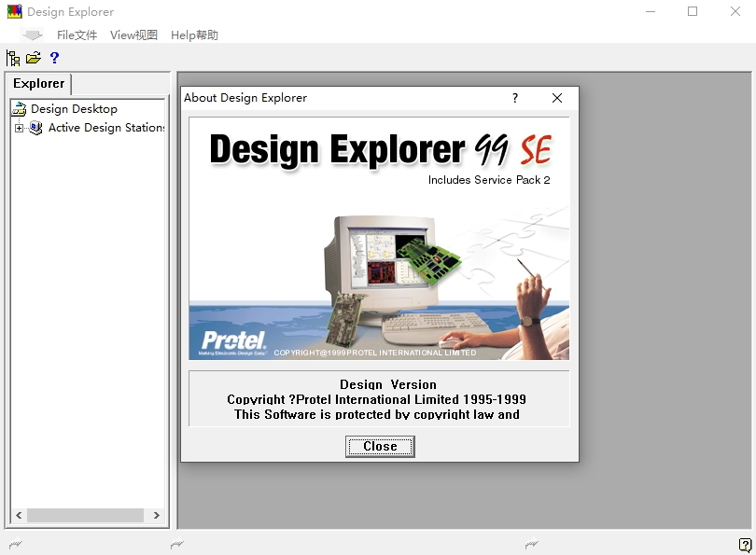Open the File文件 menu
The image size is (756, 555).
[x=77, y=35]
